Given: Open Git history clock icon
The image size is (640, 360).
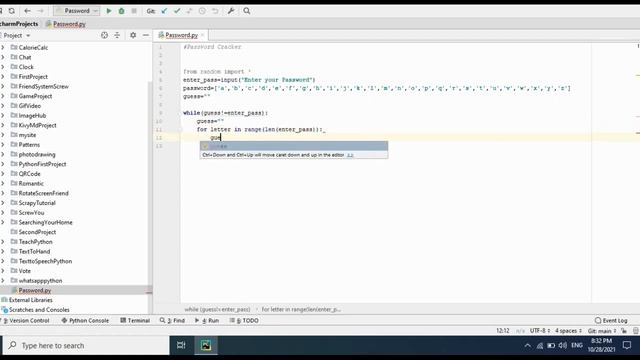Looking at the screenshot, I should point(202,11).
